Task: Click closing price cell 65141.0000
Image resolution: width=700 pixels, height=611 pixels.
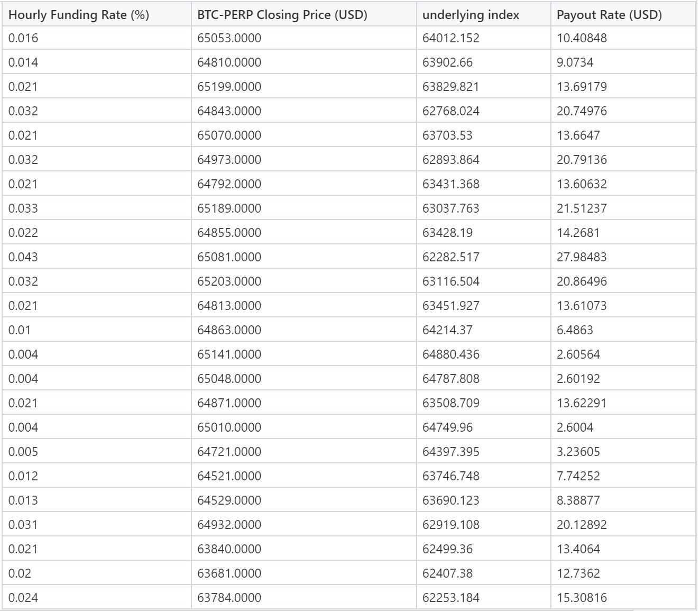Action: tap(229, 354)
